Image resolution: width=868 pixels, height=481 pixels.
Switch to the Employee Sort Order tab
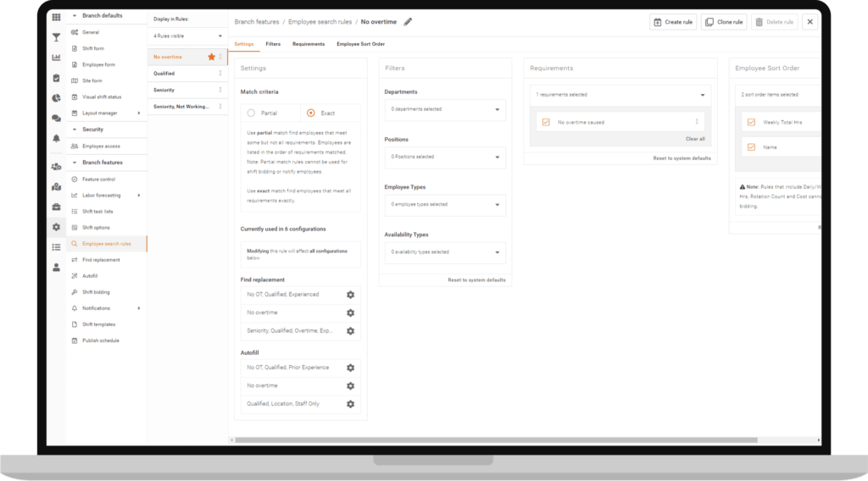pyautogui.click(x=360, y=44)
